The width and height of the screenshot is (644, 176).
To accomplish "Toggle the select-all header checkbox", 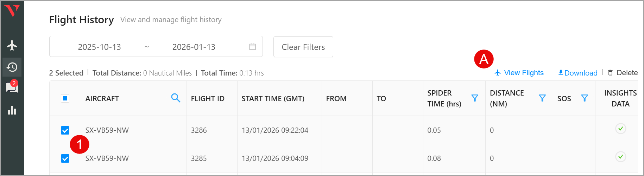I will 65,98.
